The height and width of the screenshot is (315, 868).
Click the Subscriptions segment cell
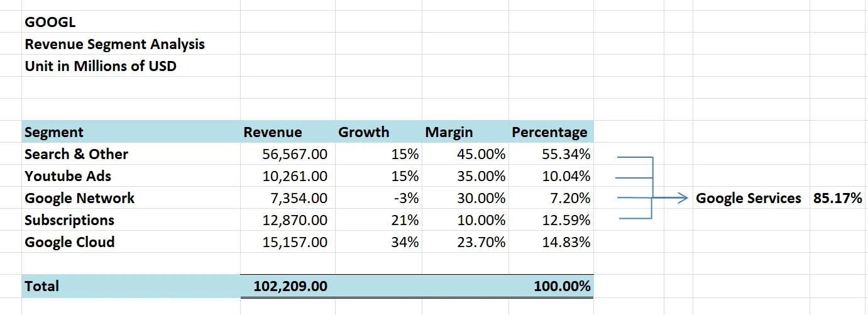click(131, 220)
